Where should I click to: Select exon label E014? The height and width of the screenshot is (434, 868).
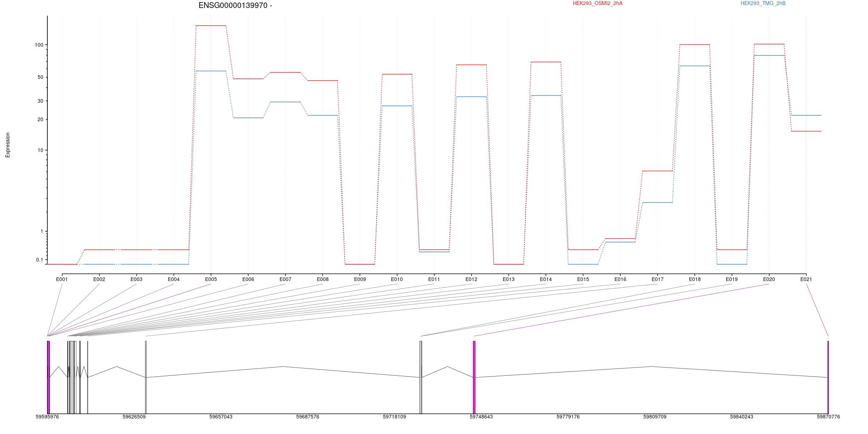click(x=546, y=279)
